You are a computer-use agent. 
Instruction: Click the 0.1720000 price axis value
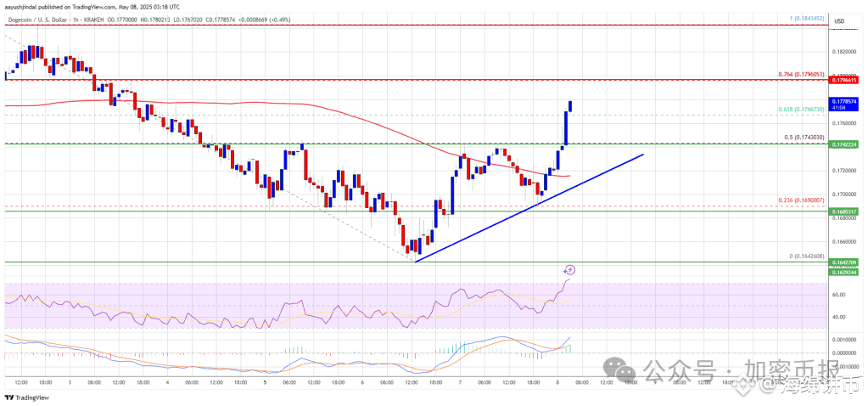(843, 172)
